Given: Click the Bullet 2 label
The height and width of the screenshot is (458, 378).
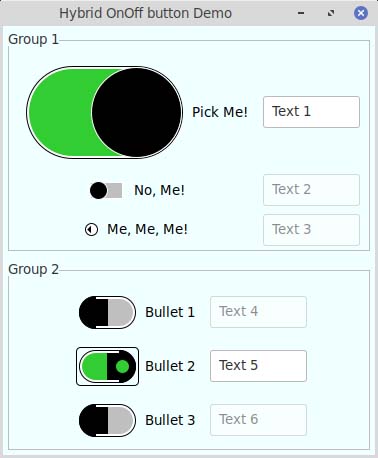Looking at the screenshot, I should tap(170, 366).
